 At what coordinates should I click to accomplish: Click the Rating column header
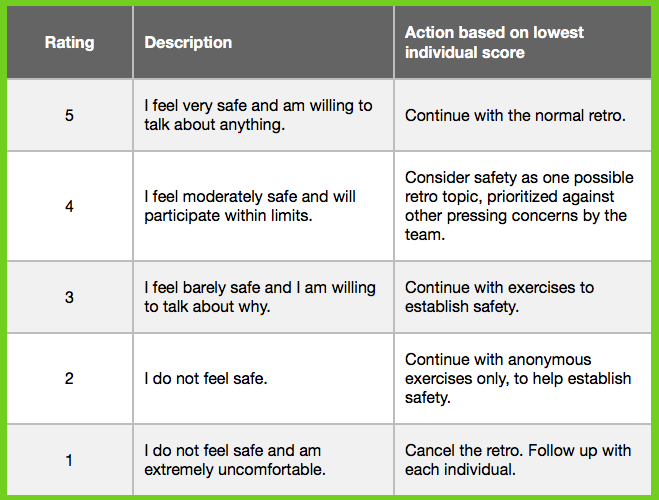tap(70, 42)
